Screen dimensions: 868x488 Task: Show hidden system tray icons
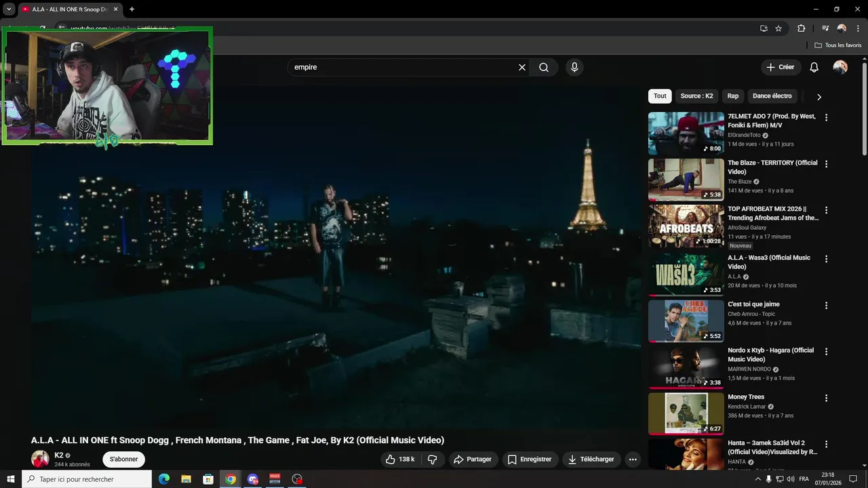point(757,479)
